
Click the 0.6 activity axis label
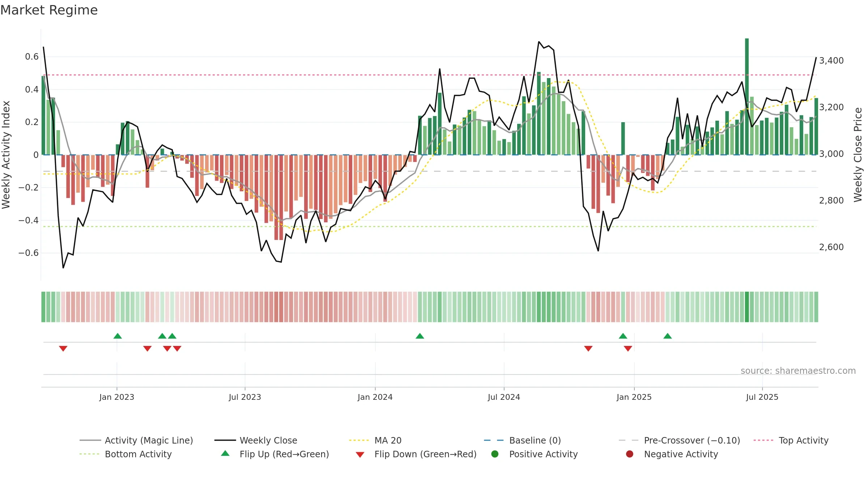click(32, 56)
